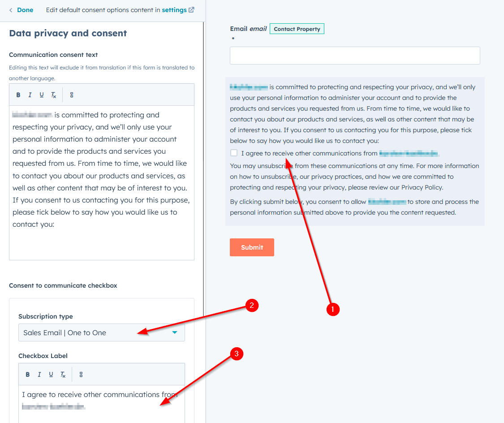Toggle bold in the Checkbox Label editor
Screen dimensions: 504x423
click(x=27, y=374)
